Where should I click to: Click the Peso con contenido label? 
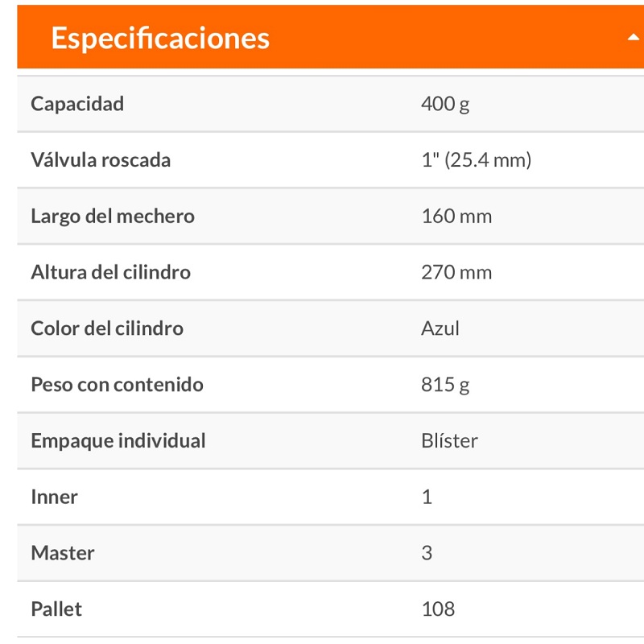pyautogui.click(x=115, y=384)
